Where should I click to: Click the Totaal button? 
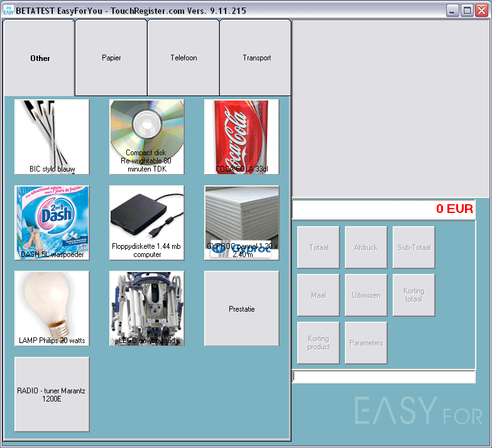319,247
